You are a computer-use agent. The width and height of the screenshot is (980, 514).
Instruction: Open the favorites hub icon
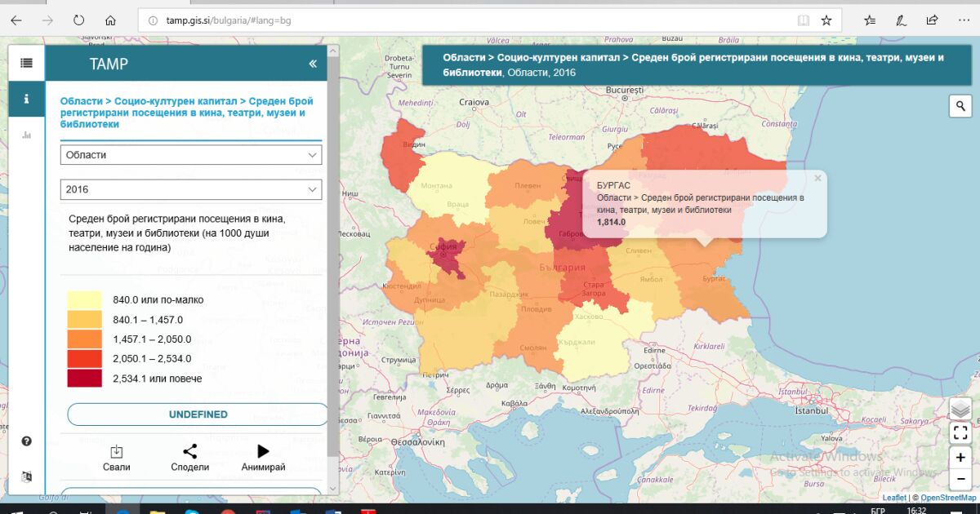(870, 20)
